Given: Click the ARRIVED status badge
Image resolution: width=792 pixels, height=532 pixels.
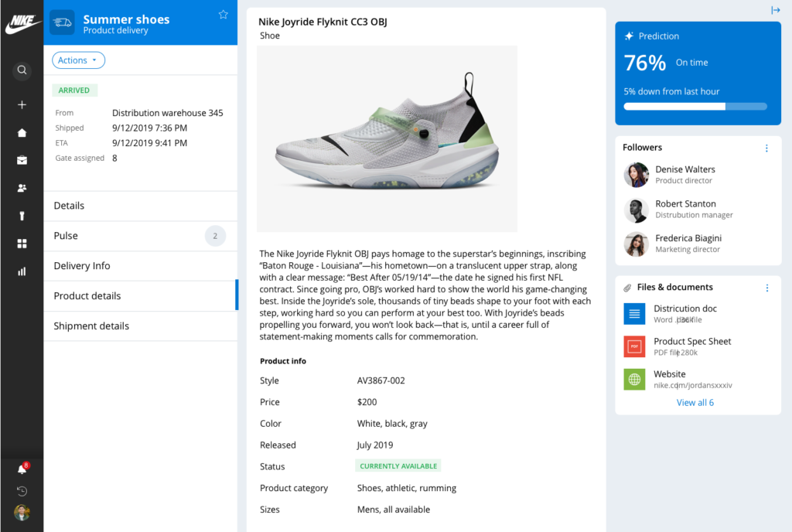Looking at the screenshot, I should pos(74,90).
